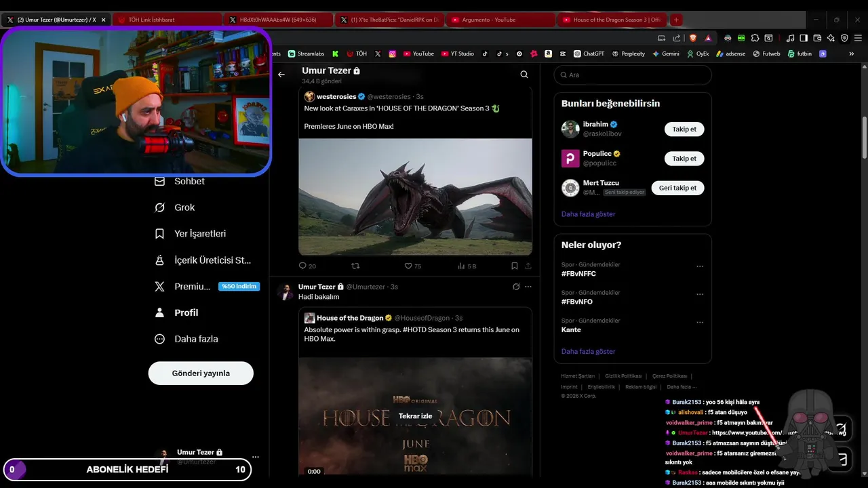Go back using the arrow beside Umur Tezer
The width and height of the screenshot is (868, 488).
[x=281, y=75]
